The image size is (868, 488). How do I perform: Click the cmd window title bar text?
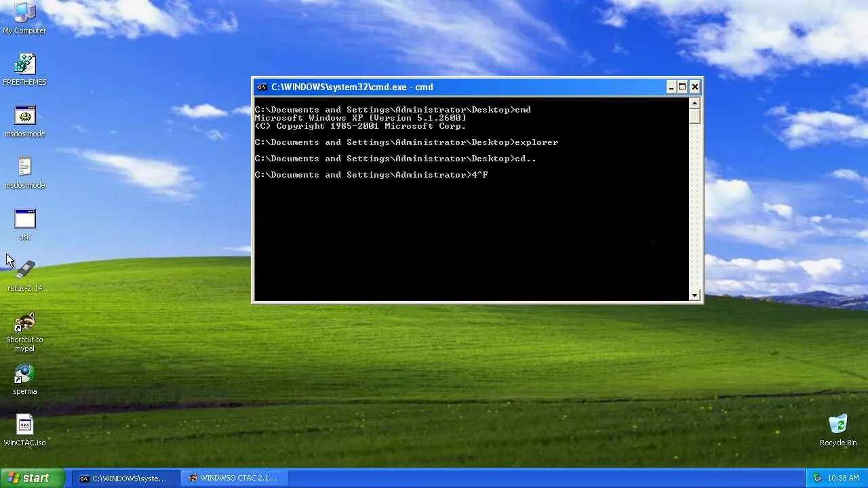[352, 87]
